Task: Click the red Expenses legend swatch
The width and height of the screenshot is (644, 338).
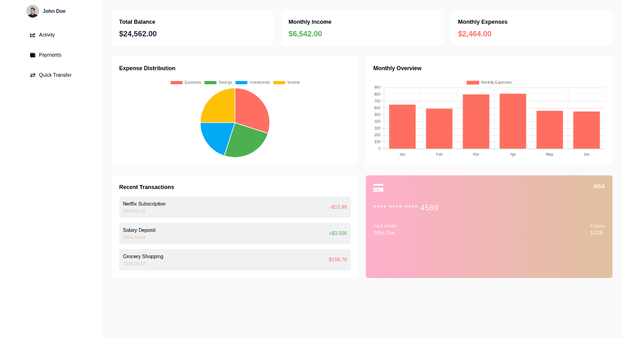Action: point(176,82)
